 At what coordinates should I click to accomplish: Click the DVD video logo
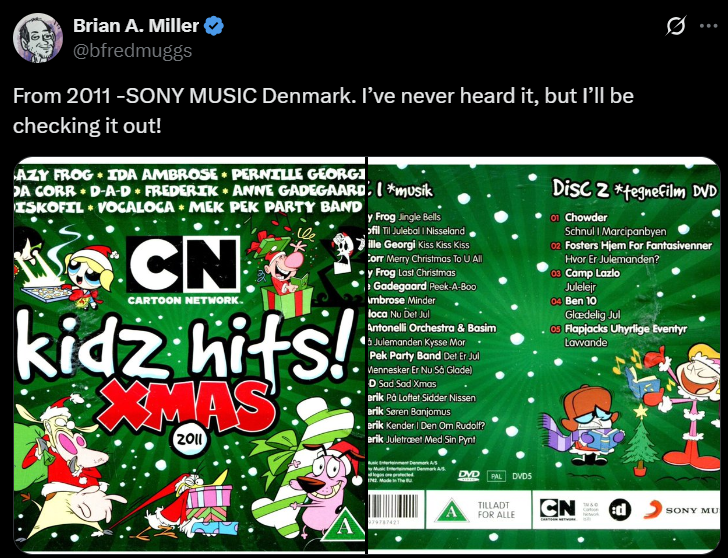click(x=468, y=475)
